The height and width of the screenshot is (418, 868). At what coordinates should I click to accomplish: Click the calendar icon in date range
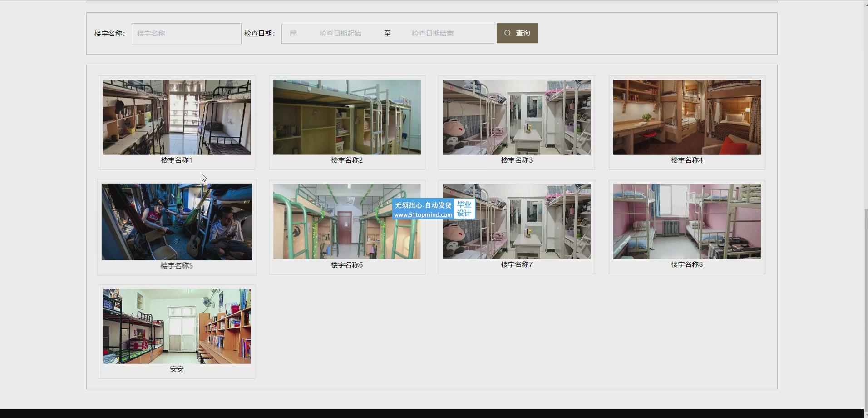point(293,34)
